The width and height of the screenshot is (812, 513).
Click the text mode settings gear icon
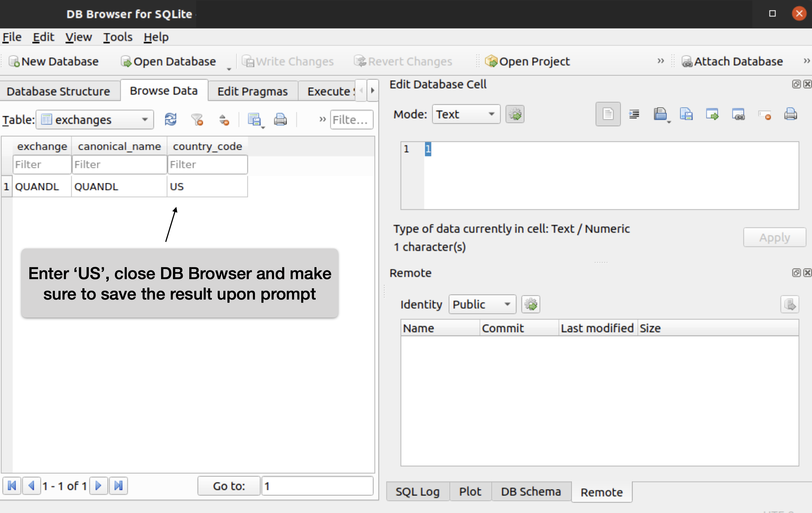pos(515,114)
